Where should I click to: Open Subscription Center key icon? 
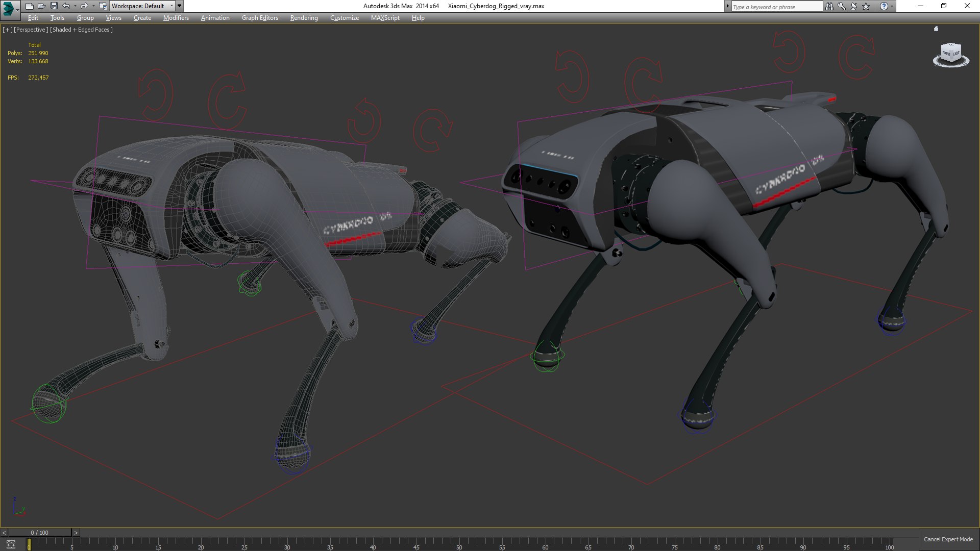tap(841, 7)
